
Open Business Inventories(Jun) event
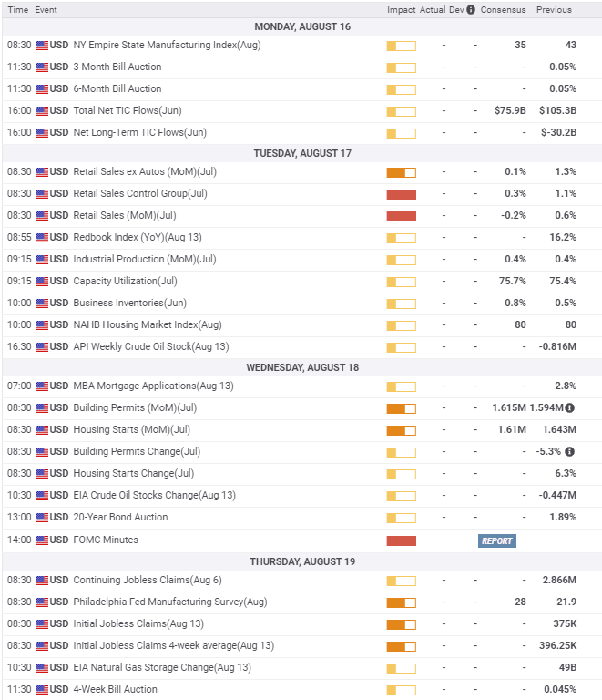coord(129,304)
